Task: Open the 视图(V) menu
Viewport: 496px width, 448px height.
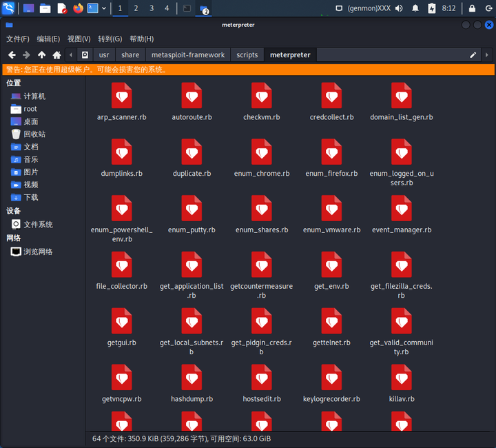Action: tap(79, 39)
